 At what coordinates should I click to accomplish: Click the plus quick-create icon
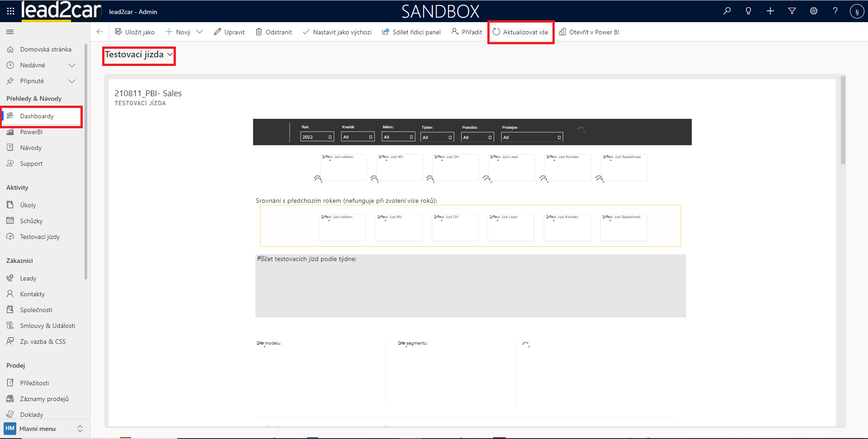pyautogui.click(x=770, y=11)
